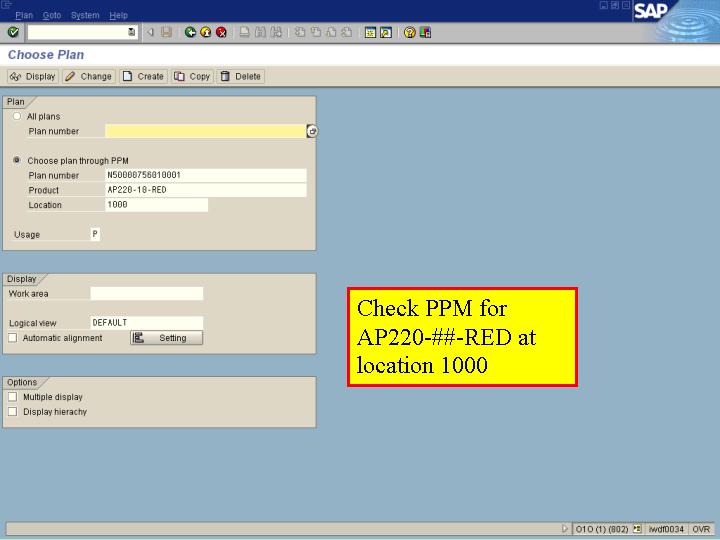Click the Setting button
Screen dimensions: 720x540
[x=166, y=338]
